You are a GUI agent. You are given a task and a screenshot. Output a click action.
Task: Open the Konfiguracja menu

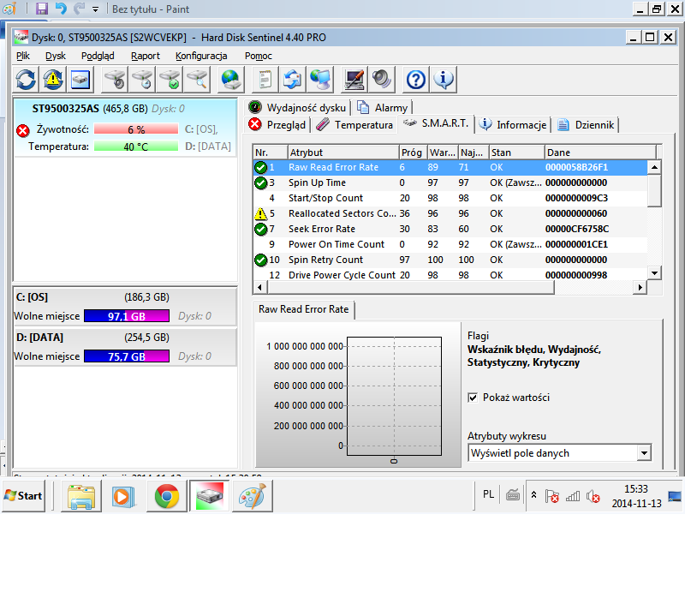pos(201,56)
